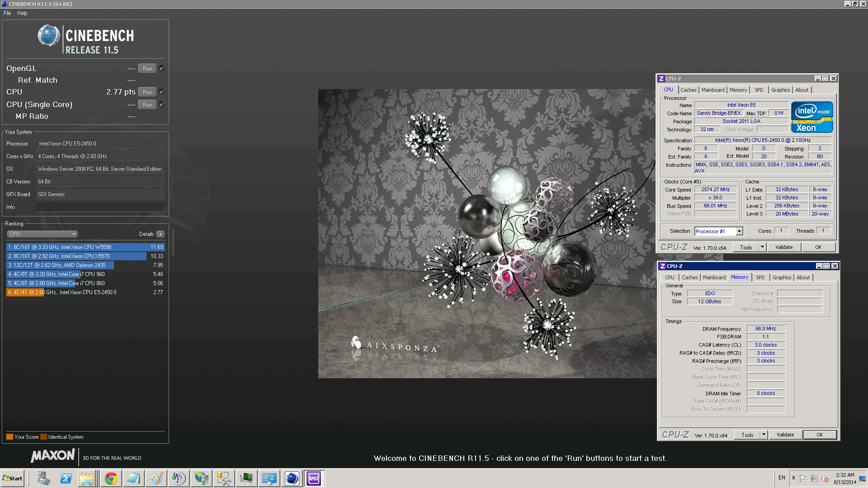Switch to Graphics tab in lower CPU-Z window
Viewport: 868px width, 488px height.
782,277
